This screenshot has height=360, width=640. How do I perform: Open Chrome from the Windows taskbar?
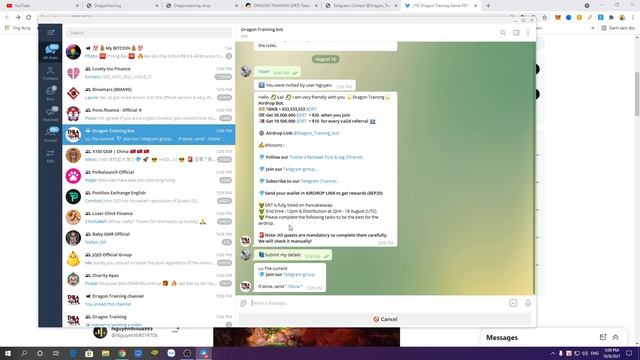click(122, 353)
